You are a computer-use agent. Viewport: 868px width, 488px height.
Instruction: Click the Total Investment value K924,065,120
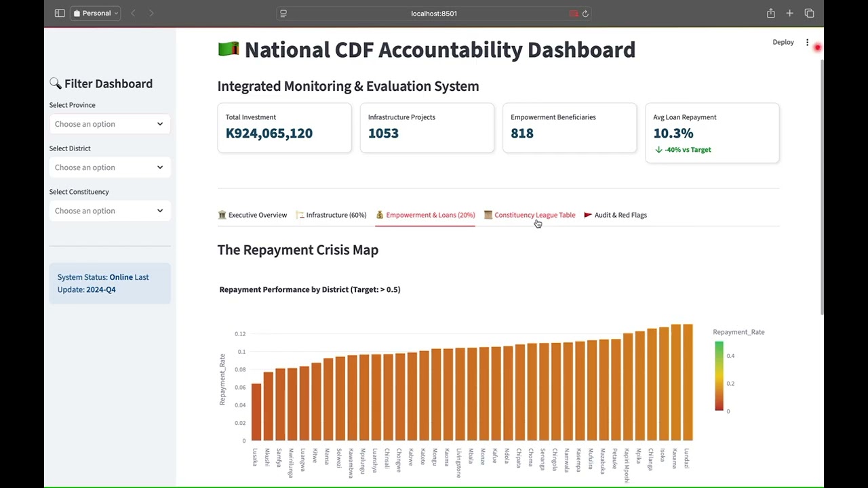pyautogui.click(x=269, y=134)
